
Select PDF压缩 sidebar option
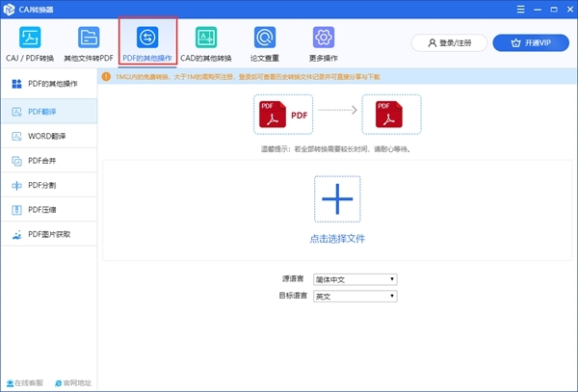click(x=48, y=209)
